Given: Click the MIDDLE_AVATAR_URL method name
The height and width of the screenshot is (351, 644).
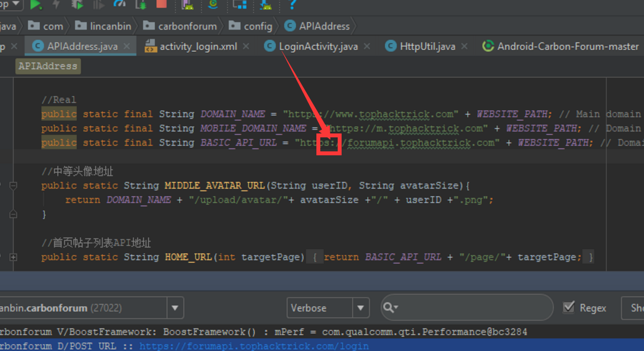Looking at the screenshot, I should tap(215, 186).
